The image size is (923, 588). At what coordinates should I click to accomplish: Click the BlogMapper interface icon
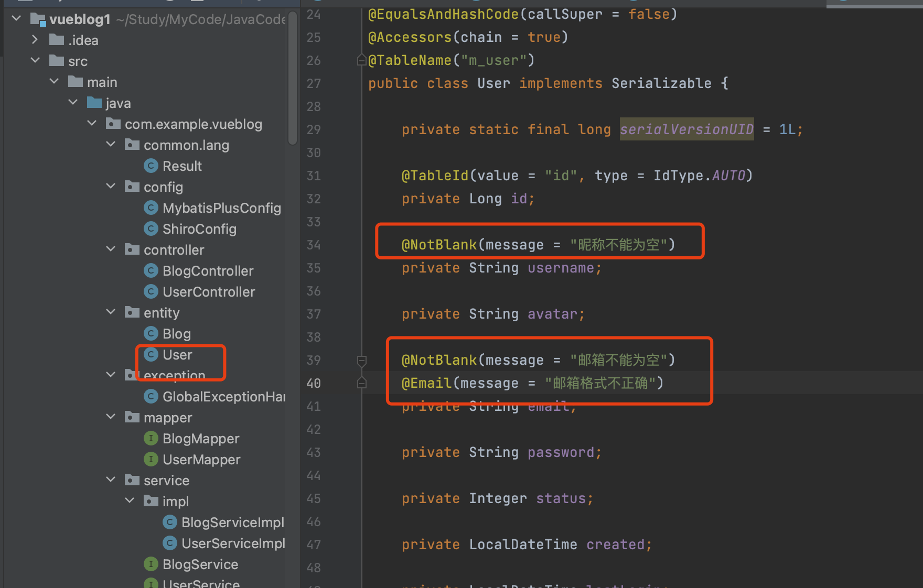pos(151,439)
